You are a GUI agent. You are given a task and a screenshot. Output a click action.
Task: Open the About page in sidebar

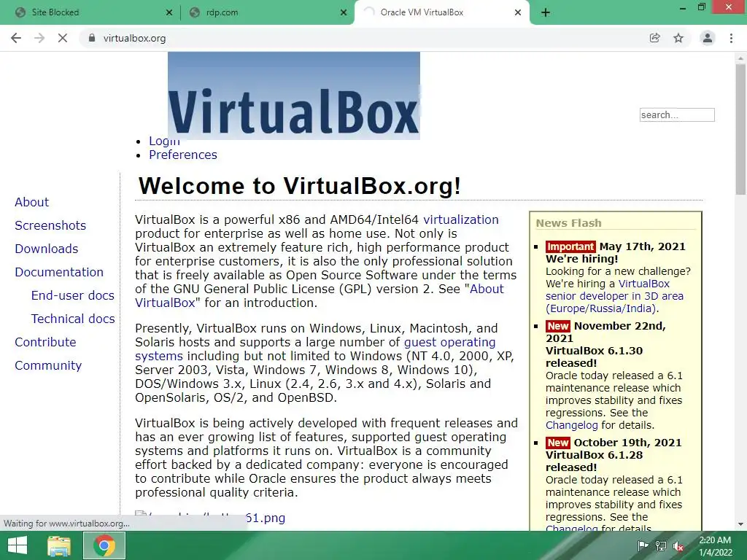tap(31, 202)
